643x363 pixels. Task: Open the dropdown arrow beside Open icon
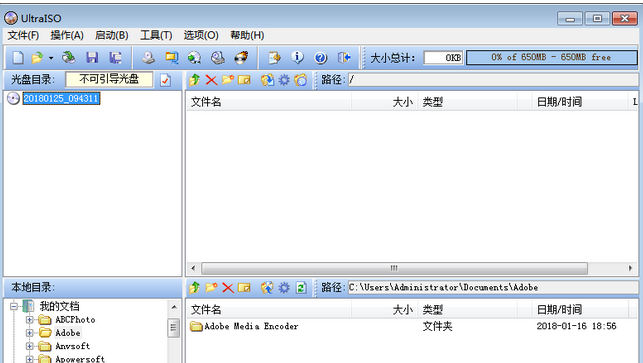[51, 58]
